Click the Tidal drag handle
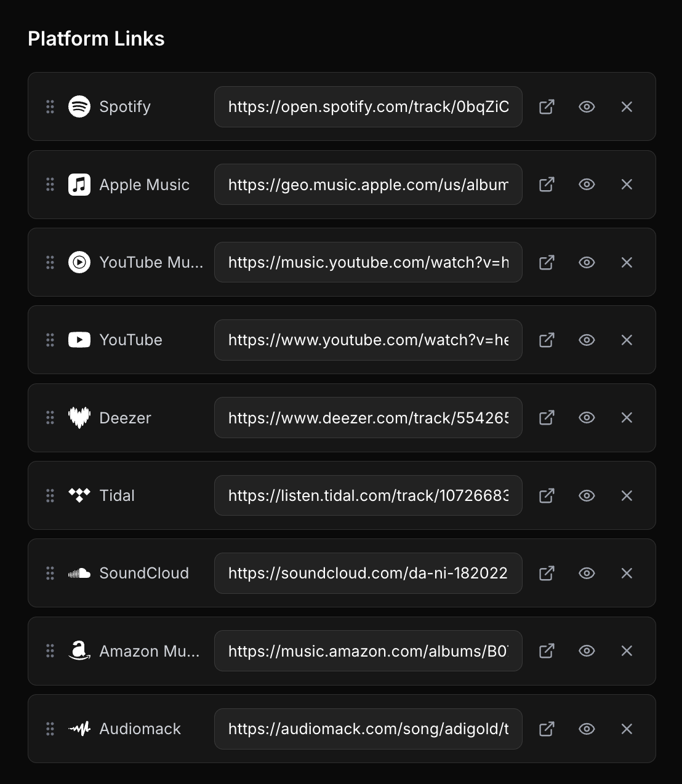682x784 pixels. point(50,495)
